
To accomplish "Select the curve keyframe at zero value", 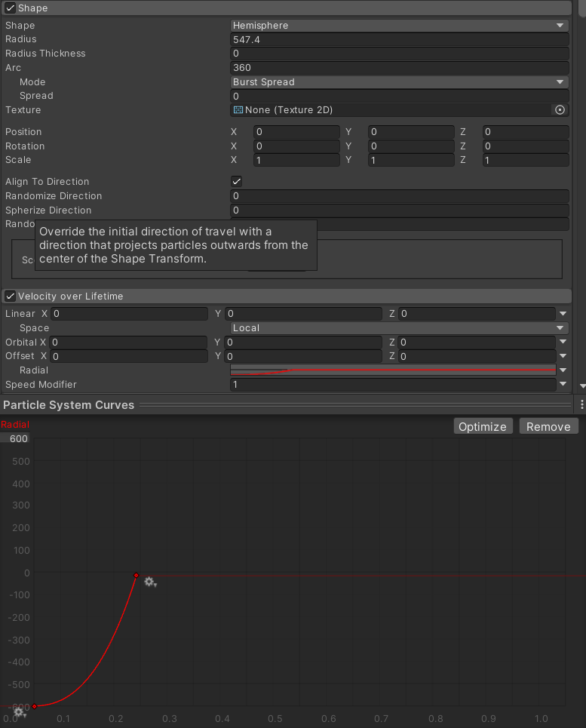I will [136, 576].
